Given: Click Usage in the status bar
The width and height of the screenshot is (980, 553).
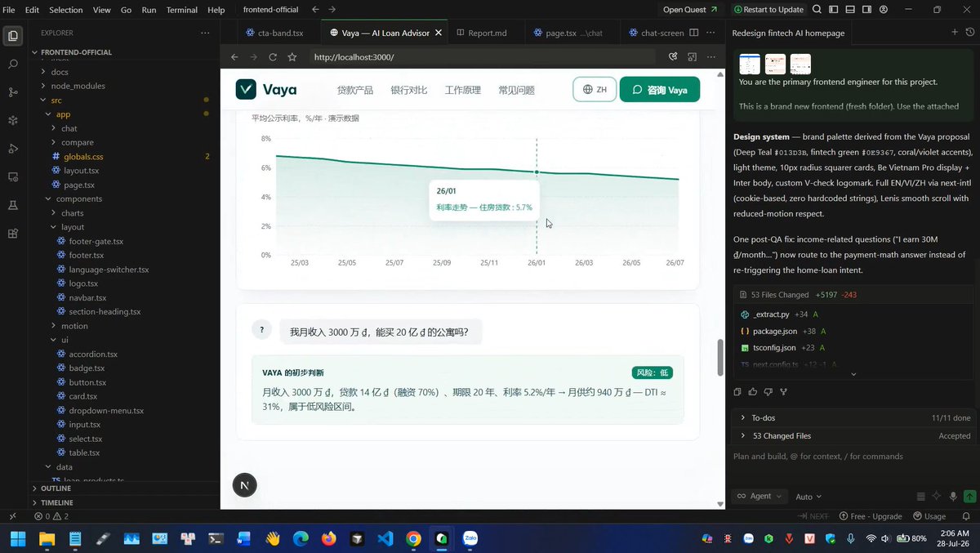Looking at the screenshot, I should 929,516.
